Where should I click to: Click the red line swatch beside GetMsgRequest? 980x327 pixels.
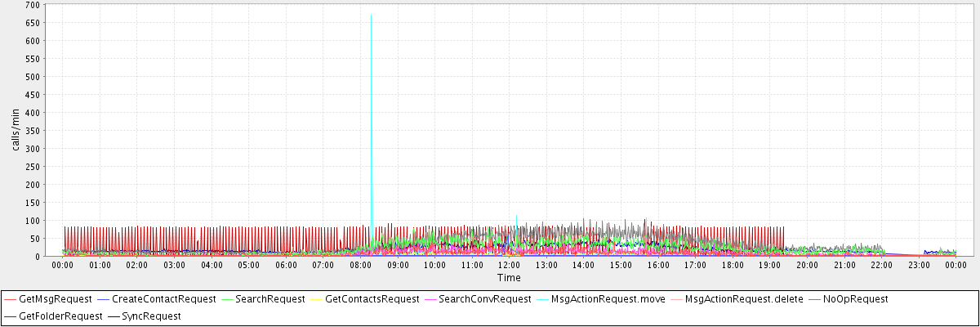coord(11,299)
